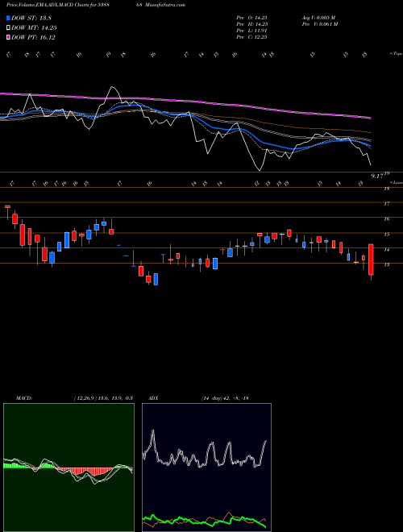
Task: Click the ADX '(14 day) 42, +8, -18' text
Action: (225, 398)
